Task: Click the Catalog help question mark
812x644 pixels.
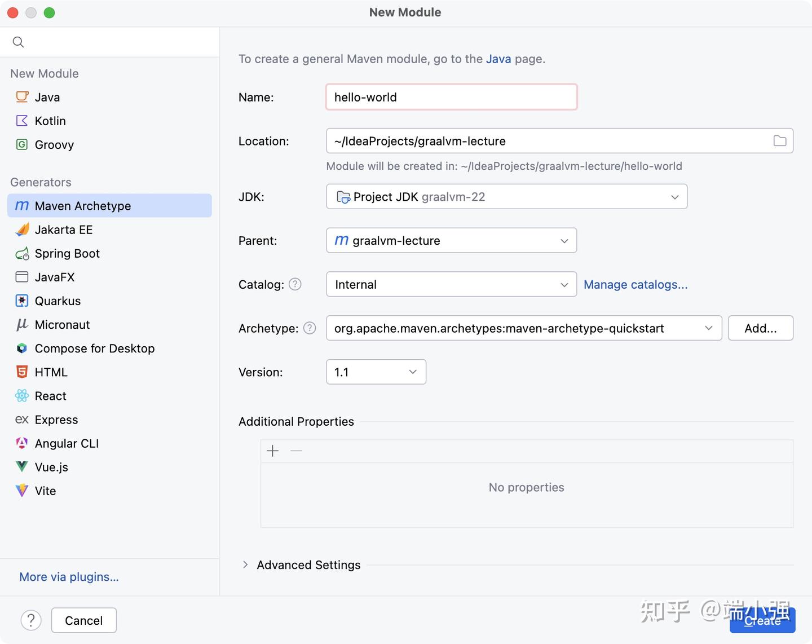Action: (x=295, y=284)
